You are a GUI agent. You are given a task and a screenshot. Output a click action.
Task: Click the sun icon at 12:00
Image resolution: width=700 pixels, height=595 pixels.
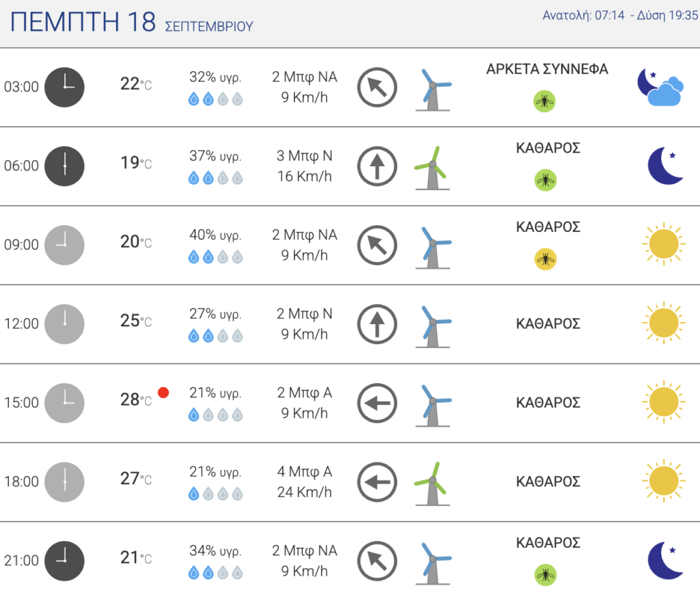(x=664, y=323)
